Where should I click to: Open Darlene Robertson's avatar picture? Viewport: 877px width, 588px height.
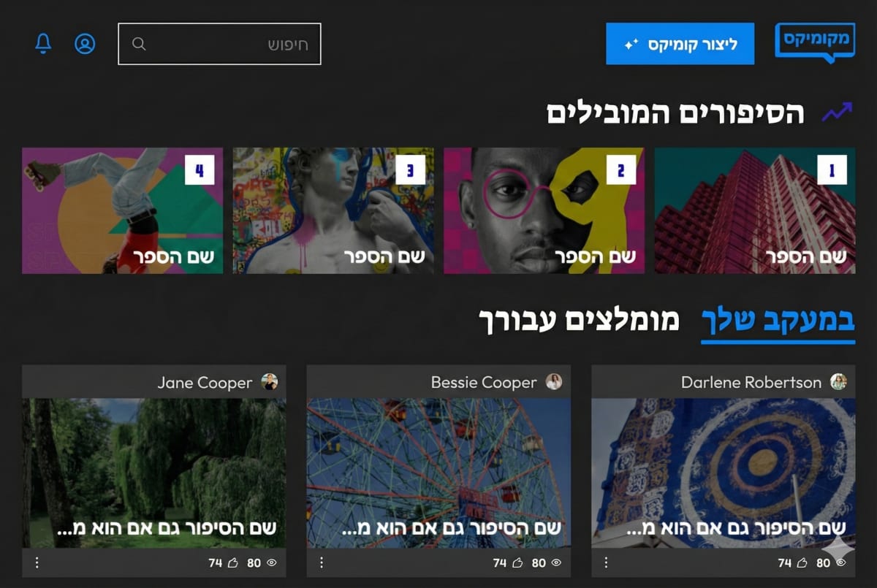839,381
